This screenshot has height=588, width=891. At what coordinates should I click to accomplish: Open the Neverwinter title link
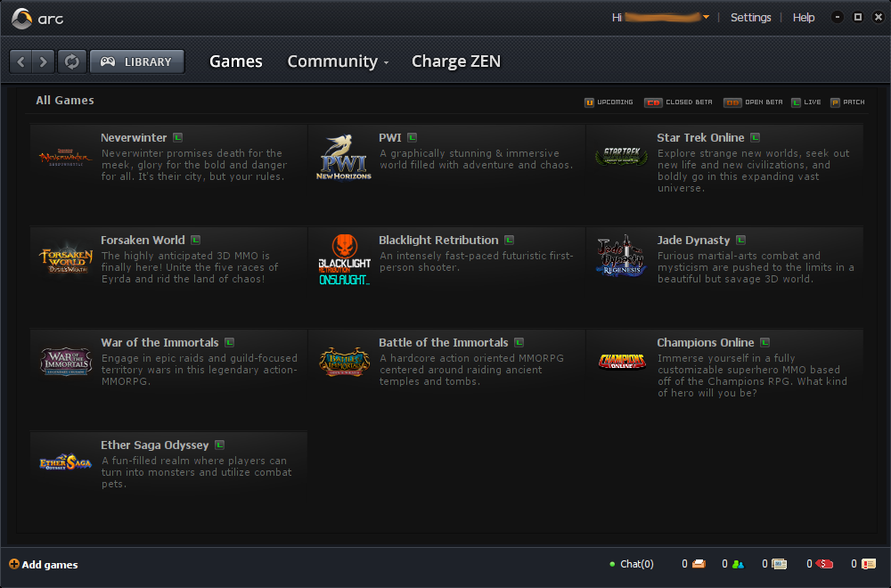(134, 137)
